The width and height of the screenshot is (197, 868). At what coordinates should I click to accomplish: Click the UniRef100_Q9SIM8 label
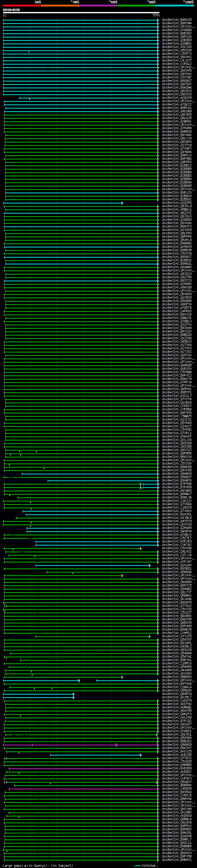pyautogui.click(x=177, y=809)
